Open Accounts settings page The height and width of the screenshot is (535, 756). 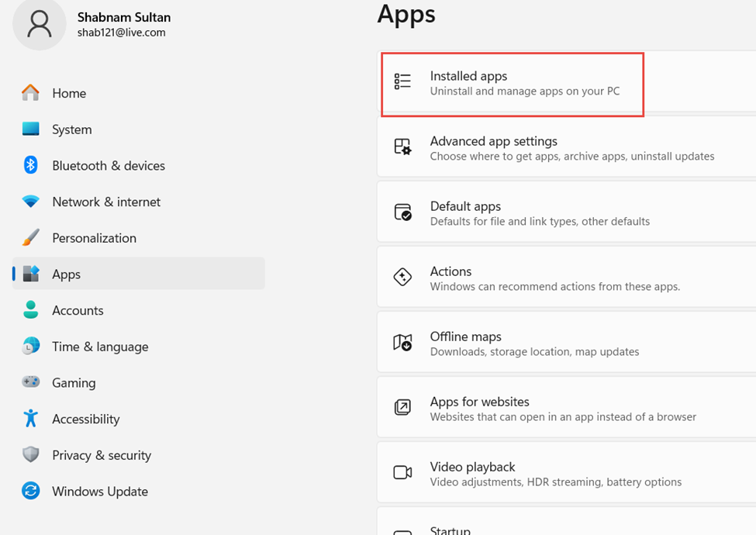[x=138, y=310]
